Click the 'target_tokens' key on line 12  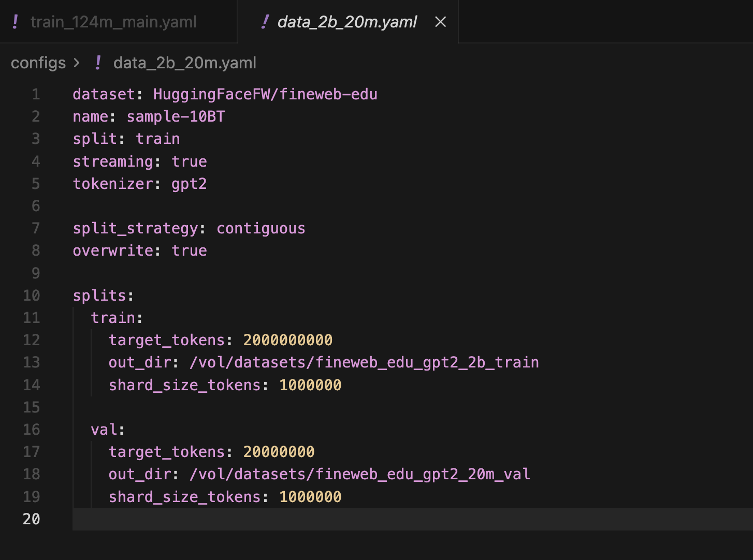coord(167,340)
